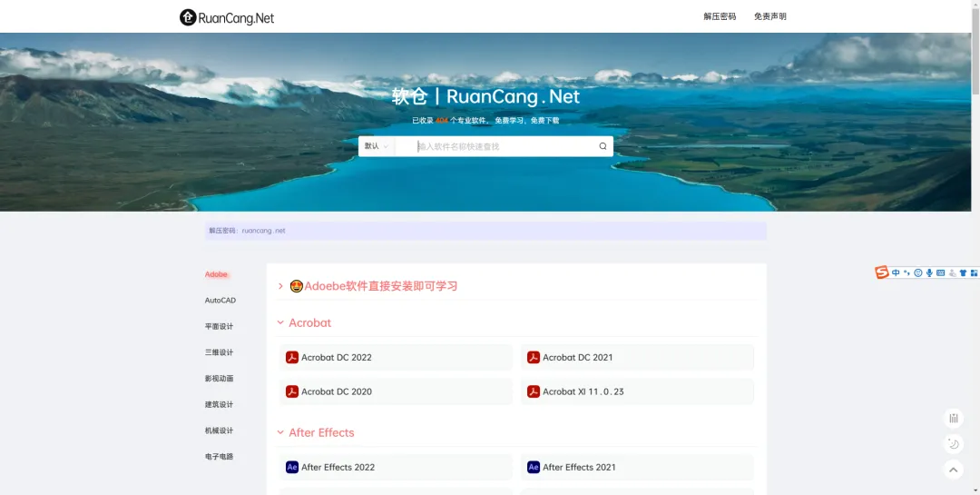Click the Sogou input method S logo

point(882,272)
